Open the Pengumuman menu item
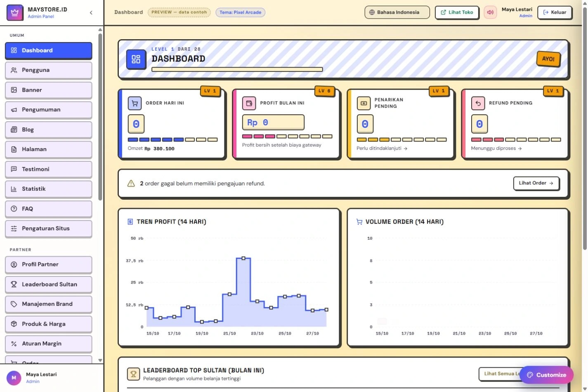 (49, 110)
